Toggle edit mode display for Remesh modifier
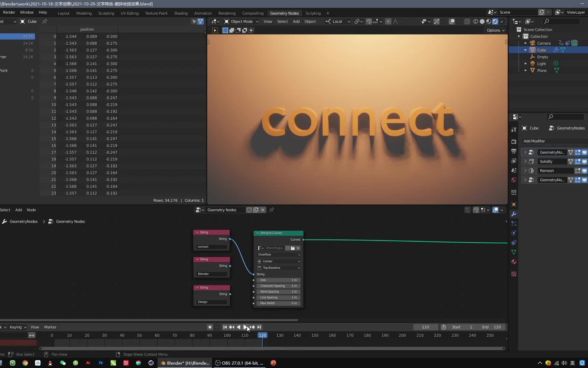This screenshot has height=368, width=588. coord(577,171)
